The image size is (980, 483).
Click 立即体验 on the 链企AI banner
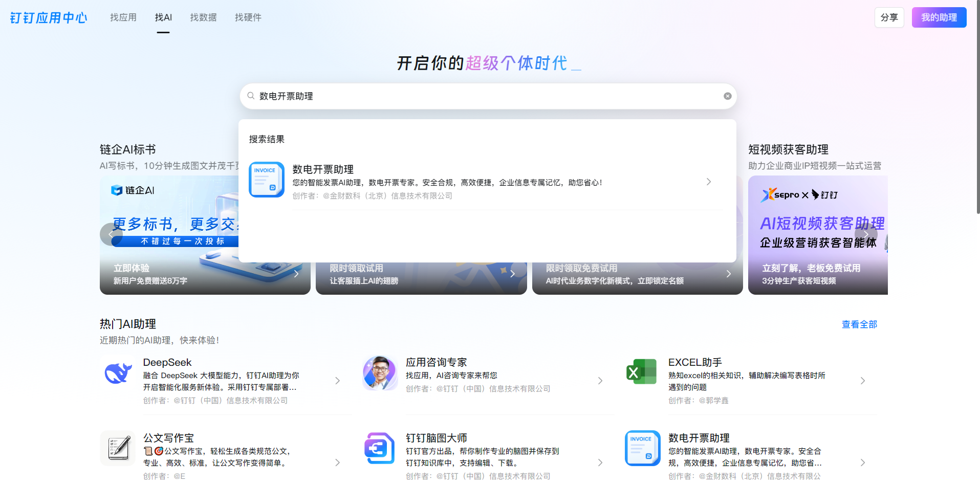132,268
